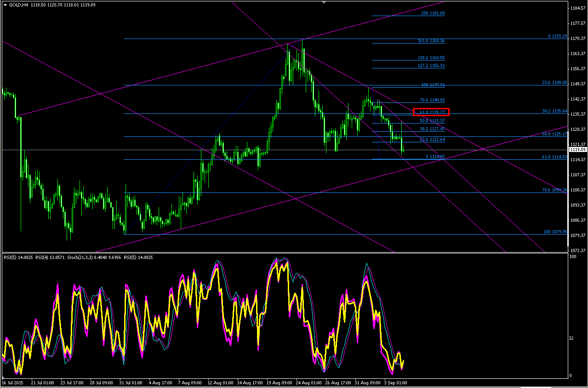Select Fibonacci label 38.2 1127.47
This screenshot has width=588, height=388.
pos(432,129)
